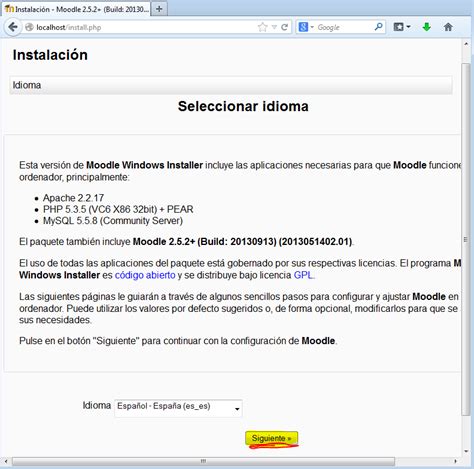Click the scroll down arrow
474x469 pixels.
point(466,452)
